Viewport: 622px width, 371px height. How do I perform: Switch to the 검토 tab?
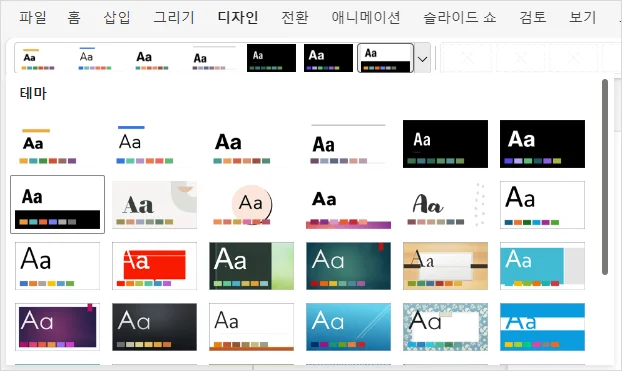pyautogui.click(x=533, y=17)
